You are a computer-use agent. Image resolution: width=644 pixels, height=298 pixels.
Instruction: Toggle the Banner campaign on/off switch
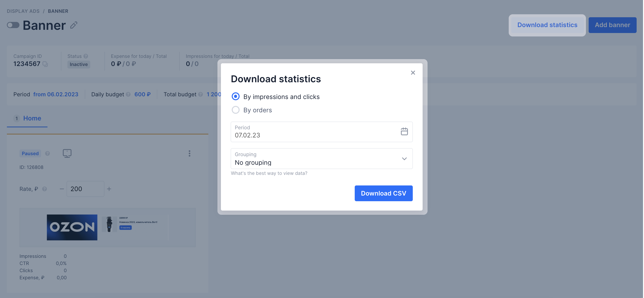13,25
